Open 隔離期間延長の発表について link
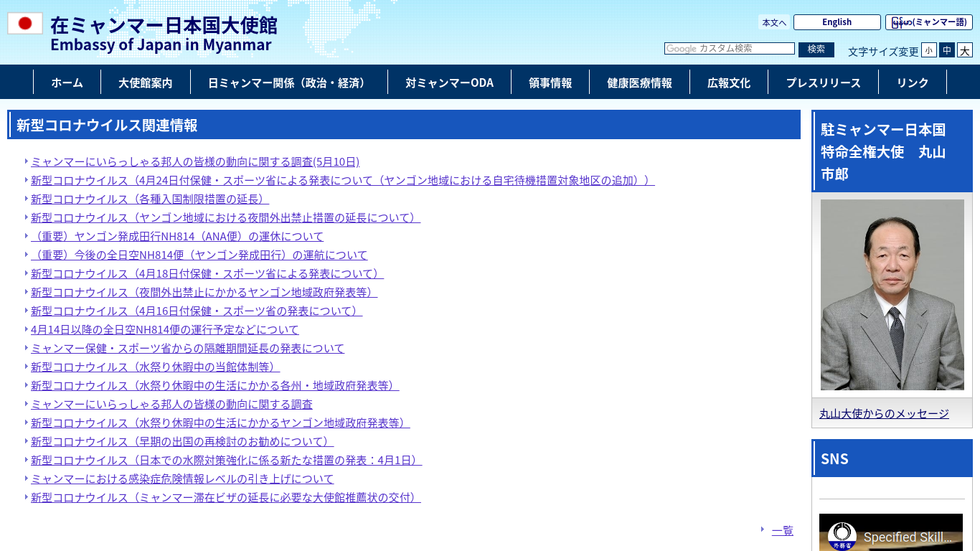980x551 pixels. tap(188, 349)
